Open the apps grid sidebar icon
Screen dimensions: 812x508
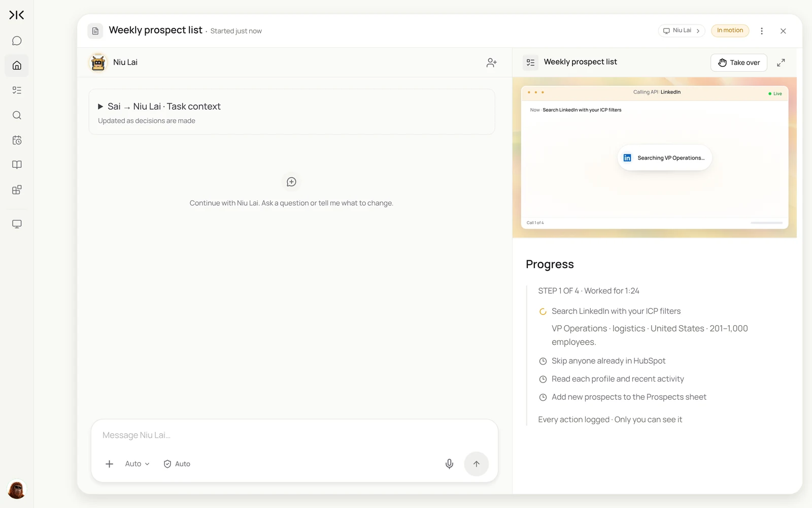point(17,190)
